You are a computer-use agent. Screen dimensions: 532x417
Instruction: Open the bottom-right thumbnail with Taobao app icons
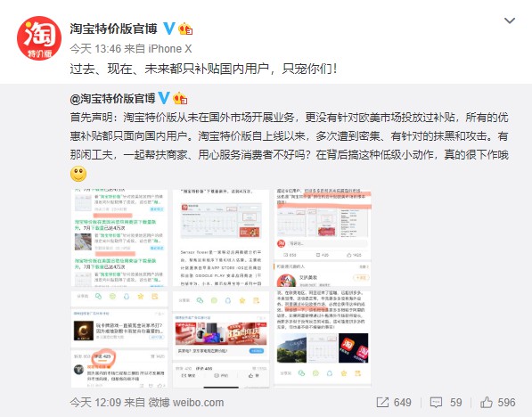323,339
